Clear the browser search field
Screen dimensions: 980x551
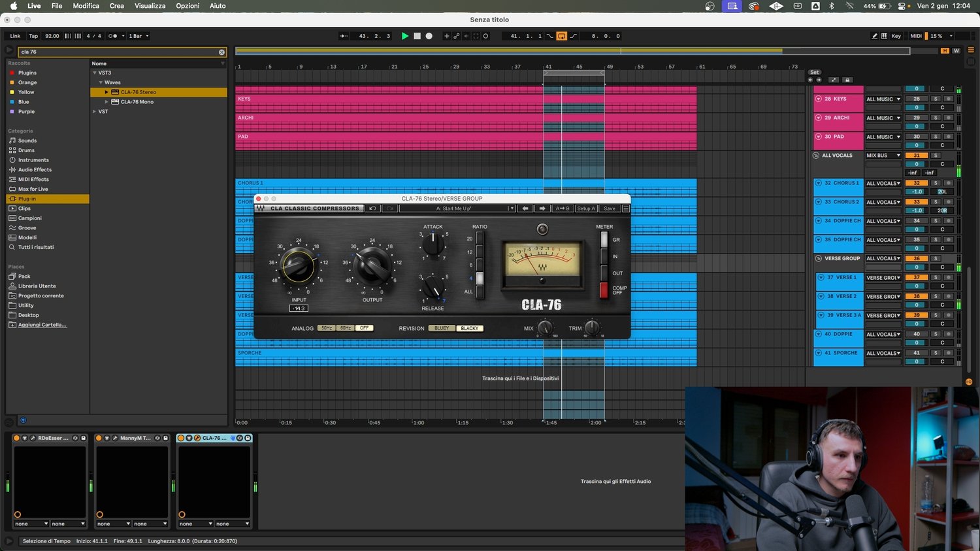click(221, 52)
